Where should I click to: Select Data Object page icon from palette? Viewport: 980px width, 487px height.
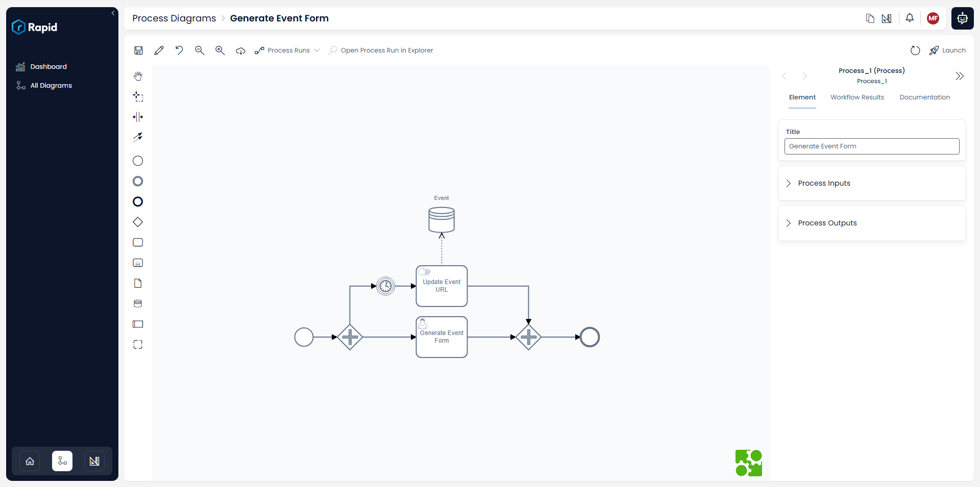click(x=138, y=284)
